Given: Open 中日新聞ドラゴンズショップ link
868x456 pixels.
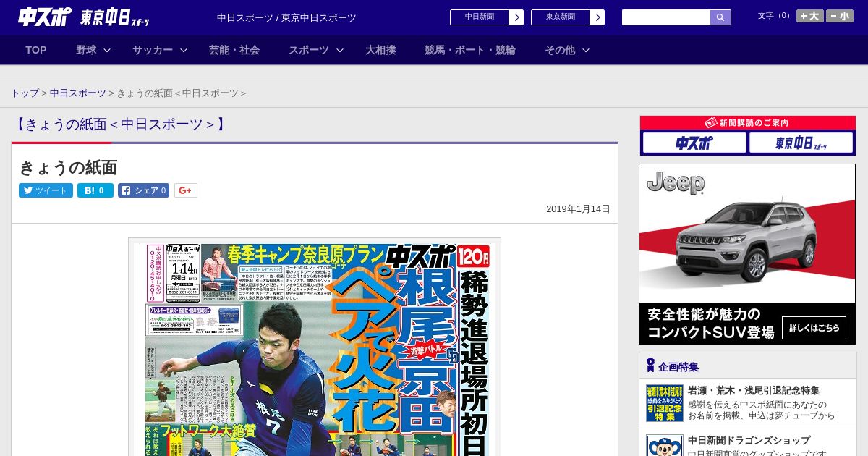Looking at the screenshot, I should pos(749,440).
